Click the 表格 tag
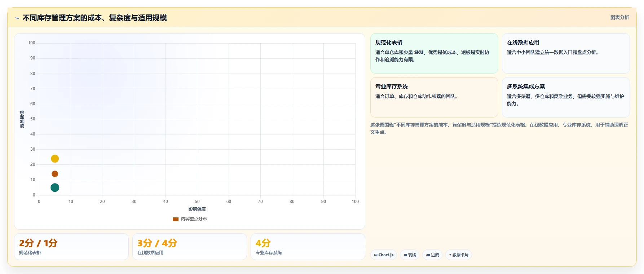The image size is (644, 274). point(410,255)
